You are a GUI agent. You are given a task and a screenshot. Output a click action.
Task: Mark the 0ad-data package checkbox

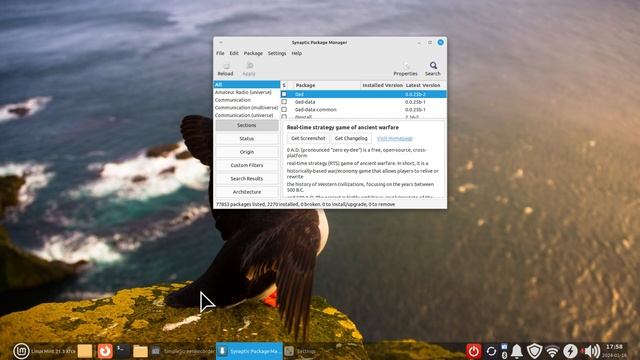point(284,102)
